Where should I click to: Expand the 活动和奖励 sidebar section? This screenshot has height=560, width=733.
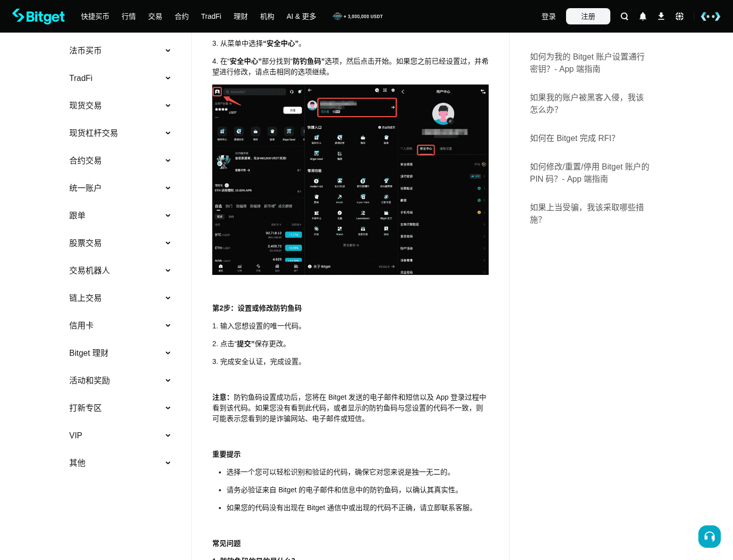click(x=120, y=380)
